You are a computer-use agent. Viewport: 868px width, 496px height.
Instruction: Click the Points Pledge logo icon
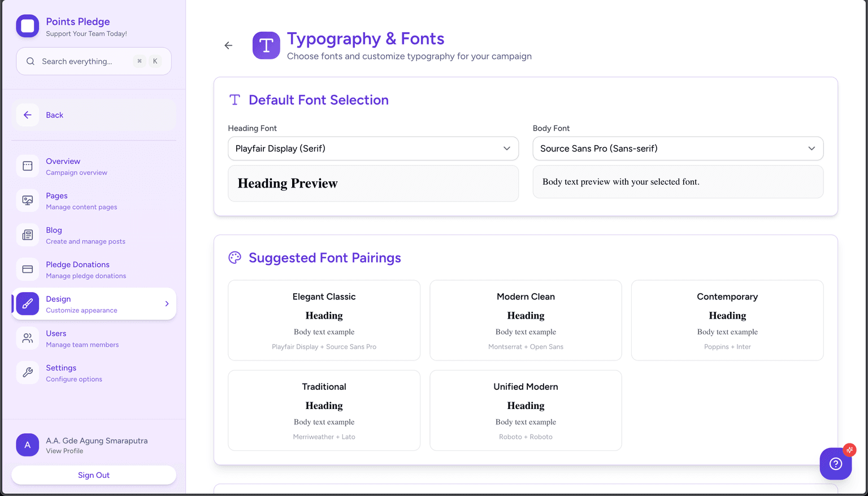(x=27, y=26)
